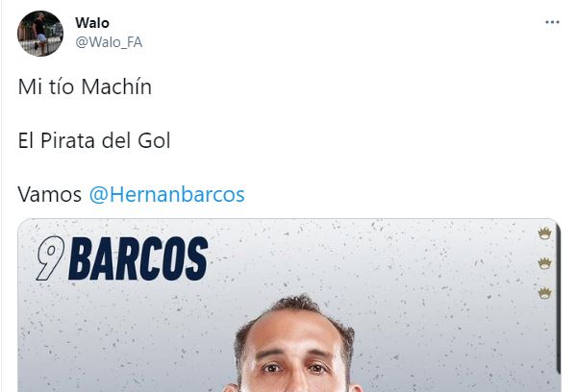
Task: Click the Walo display name
Action: point(92,23)
